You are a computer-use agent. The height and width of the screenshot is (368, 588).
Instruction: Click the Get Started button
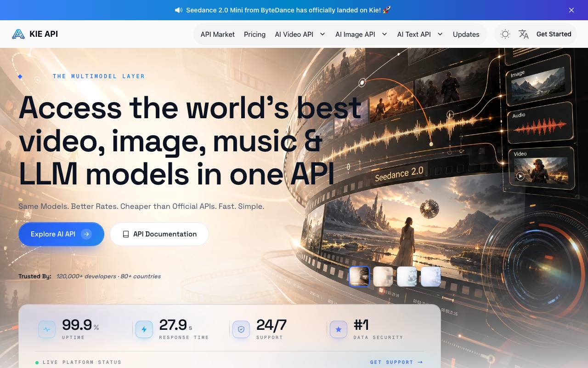[554, 34]
